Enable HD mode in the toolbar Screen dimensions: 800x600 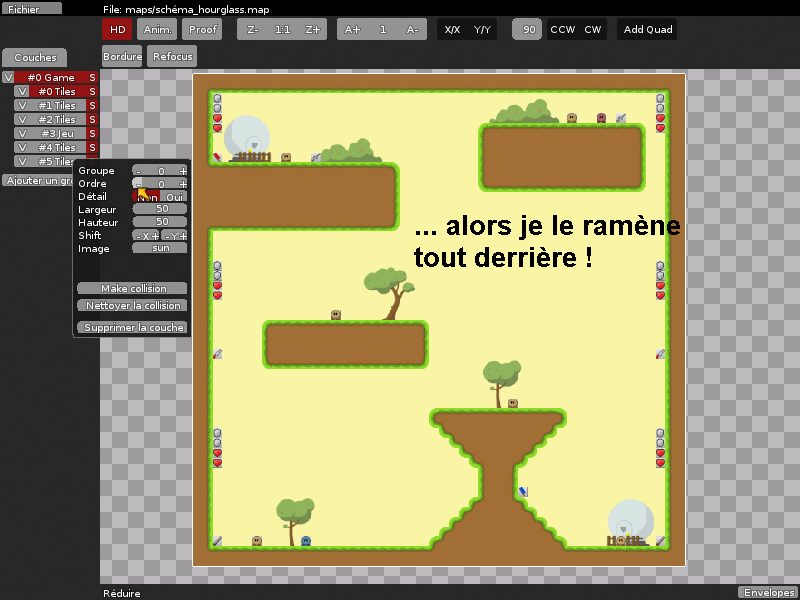(117, 29)
